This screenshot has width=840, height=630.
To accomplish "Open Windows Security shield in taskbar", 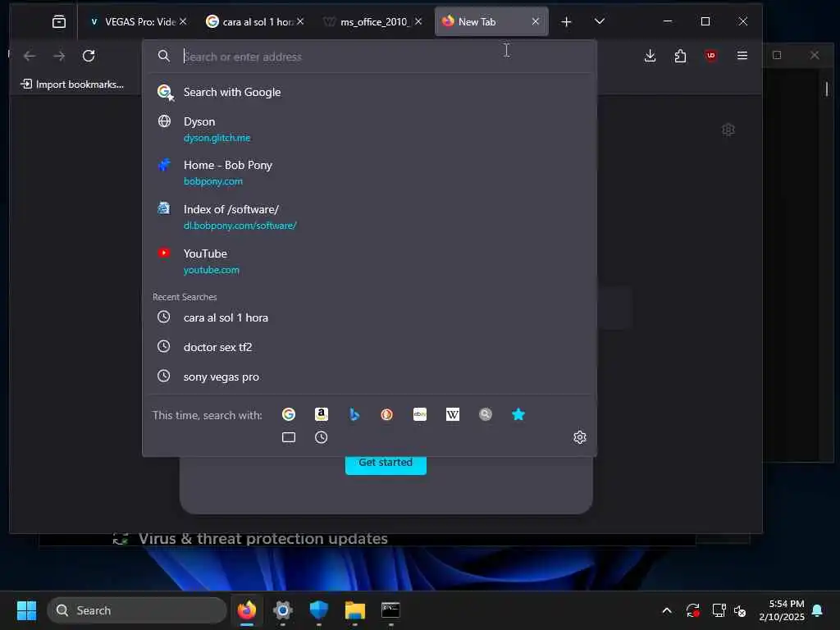I will (319, 610).
